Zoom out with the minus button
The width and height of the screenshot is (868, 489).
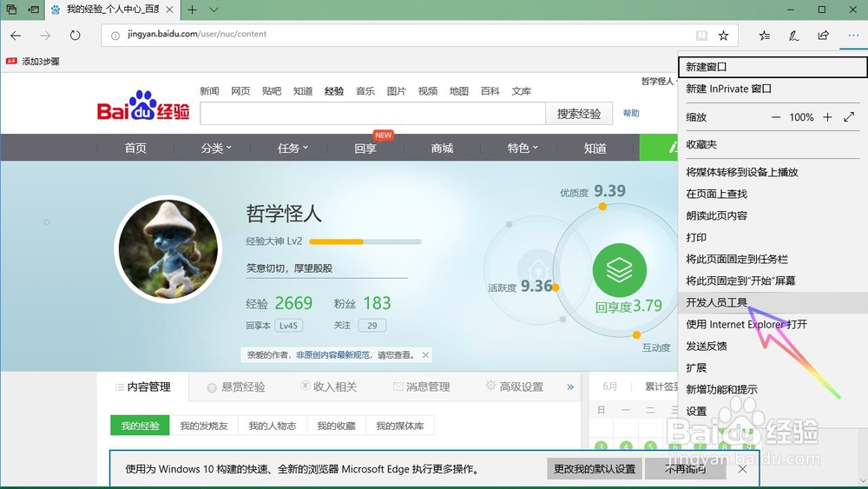776,117
